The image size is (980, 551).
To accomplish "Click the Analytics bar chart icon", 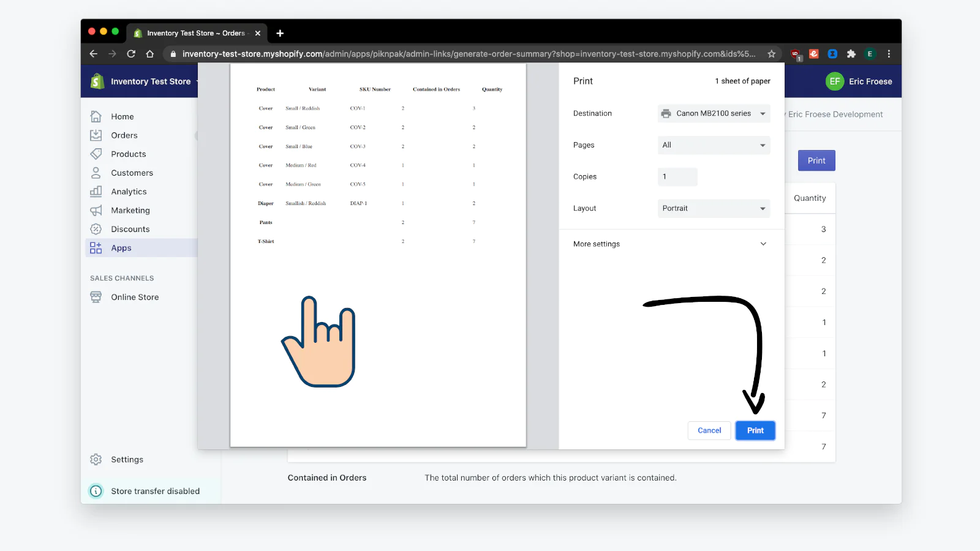I will click(96, 192).
